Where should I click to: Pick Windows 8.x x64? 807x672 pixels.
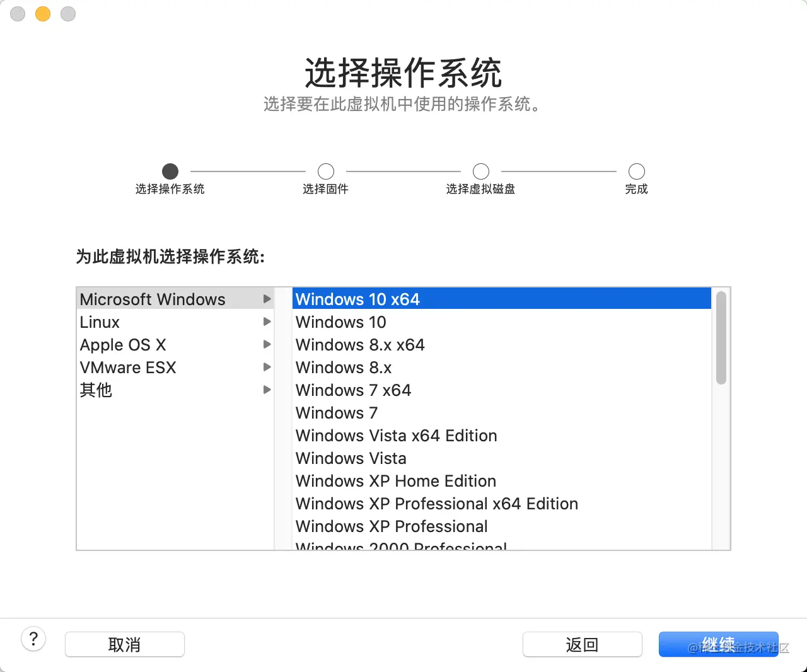pyautogui.click(x=502, y=344)
